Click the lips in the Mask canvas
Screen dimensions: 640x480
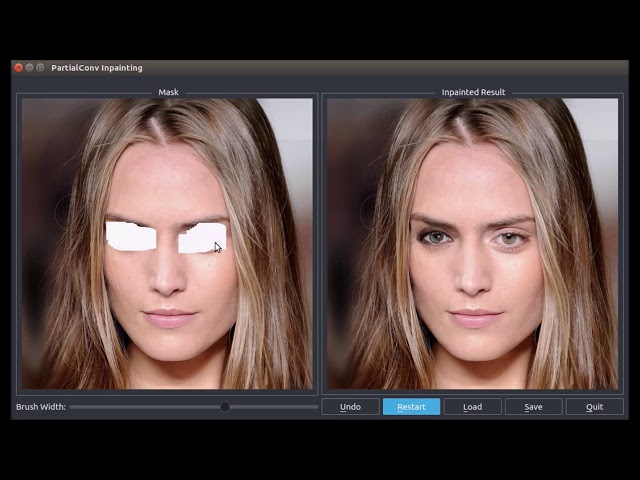[x=169, y=317]
